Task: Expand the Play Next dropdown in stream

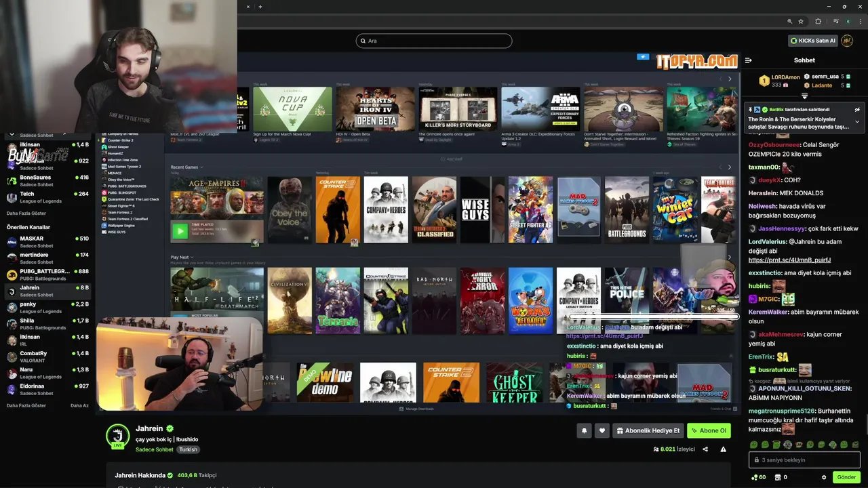Action: coord(182,258)
